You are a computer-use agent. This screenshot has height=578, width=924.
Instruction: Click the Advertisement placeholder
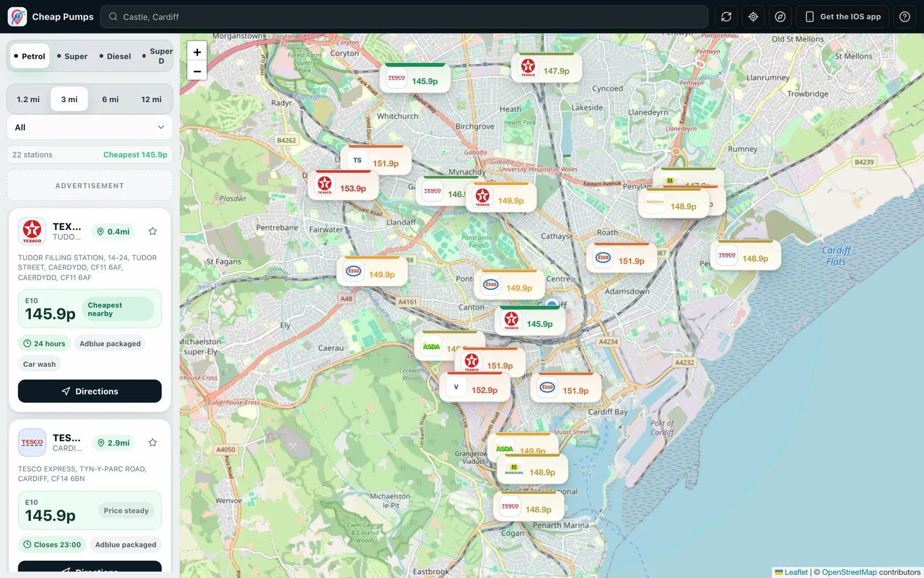click(x=90, y=185)
